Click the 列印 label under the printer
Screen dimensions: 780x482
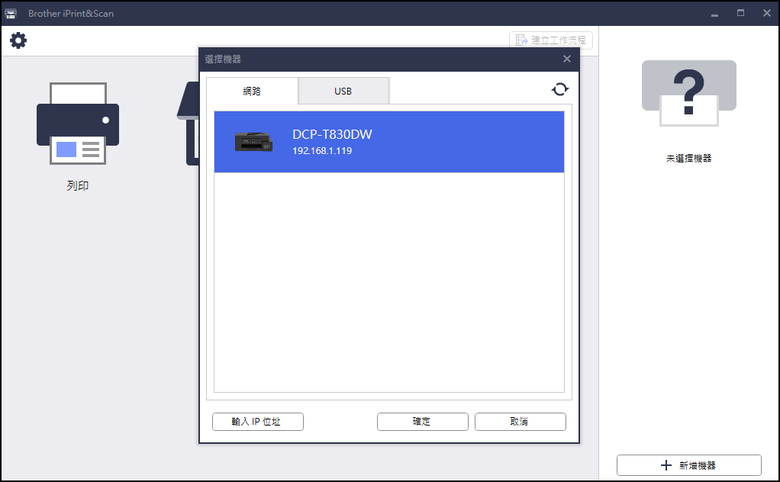pyautogui.click(x=78, y=186)
